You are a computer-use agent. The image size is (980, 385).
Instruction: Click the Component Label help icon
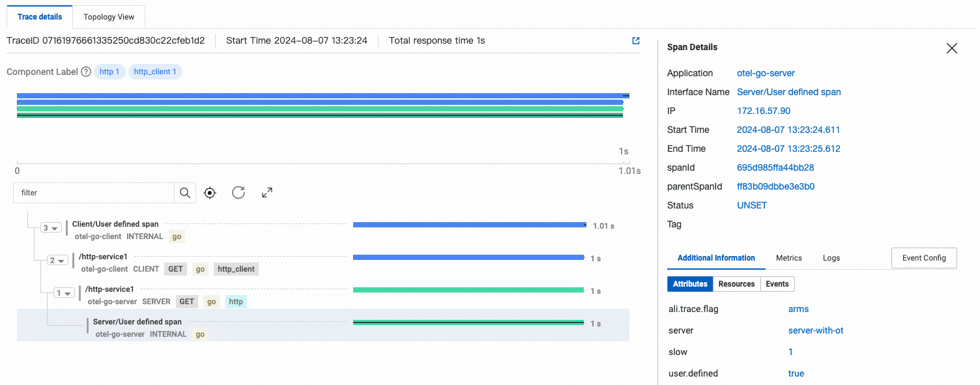(x=86, y=72)
